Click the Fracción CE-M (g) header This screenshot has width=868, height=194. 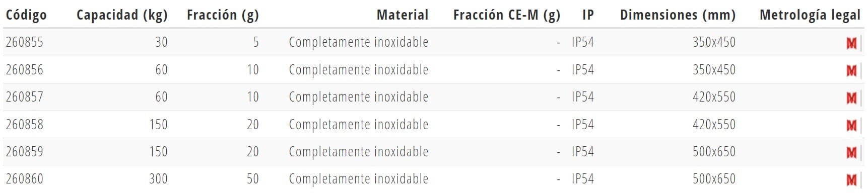click(507, 15)
